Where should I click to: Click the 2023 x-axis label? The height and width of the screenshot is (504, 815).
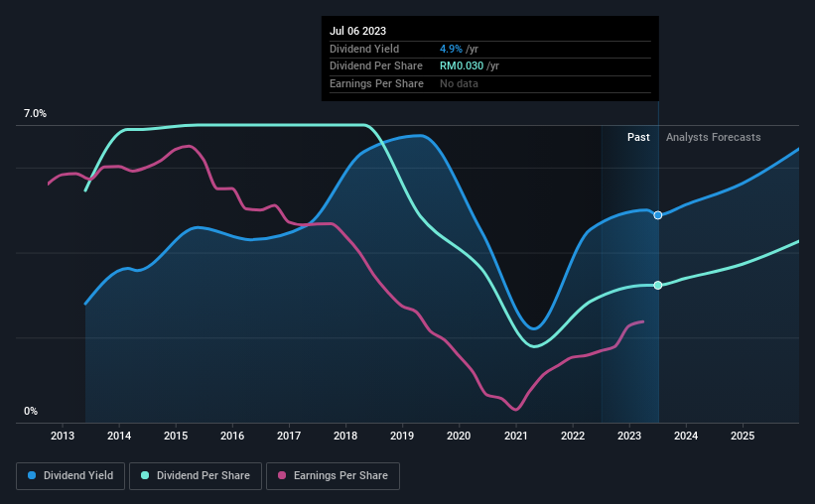[629, 436]
